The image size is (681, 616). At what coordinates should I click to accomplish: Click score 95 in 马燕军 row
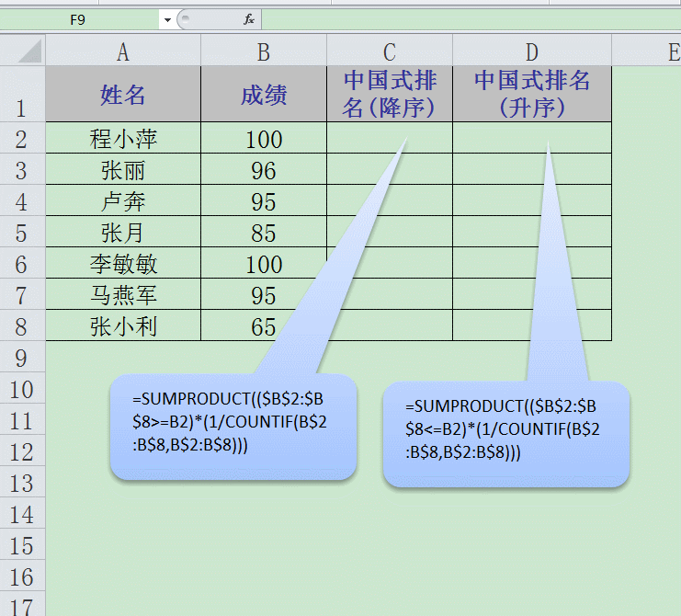264,294
